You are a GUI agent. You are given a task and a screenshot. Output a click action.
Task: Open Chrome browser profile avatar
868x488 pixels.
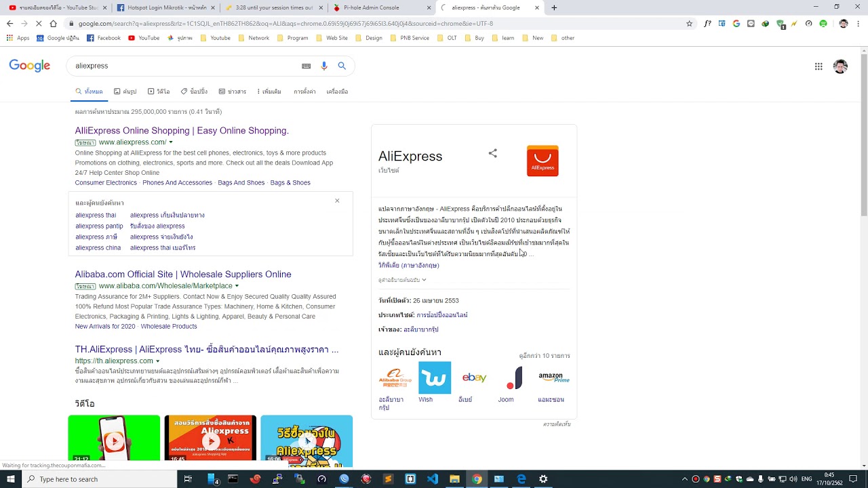click(x=843, y=23)
